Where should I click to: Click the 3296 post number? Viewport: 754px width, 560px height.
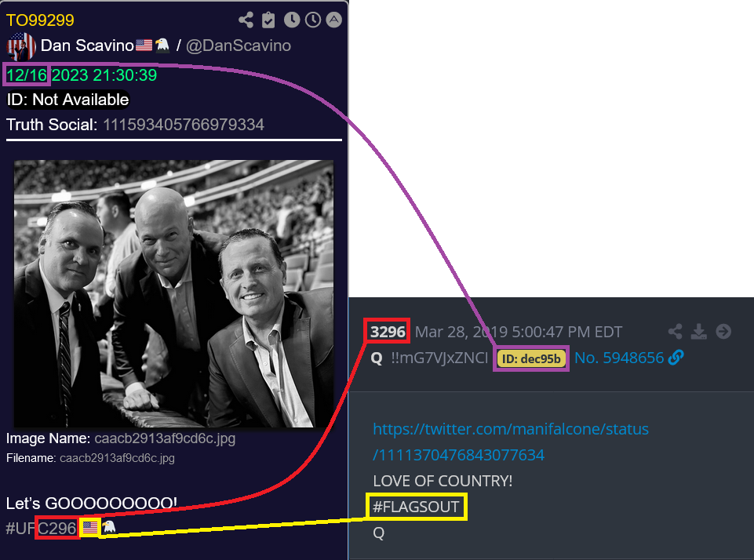pos(388,332)
